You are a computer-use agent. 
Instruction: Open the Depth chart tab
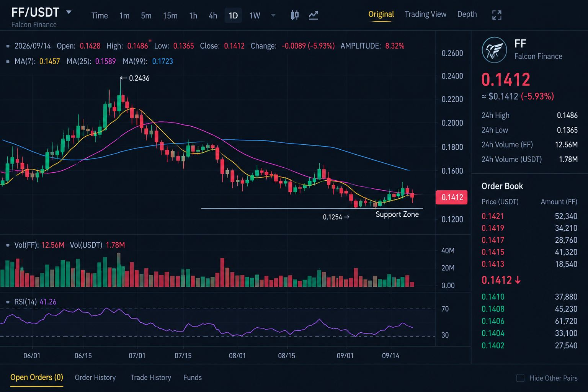tap(467, 14)
